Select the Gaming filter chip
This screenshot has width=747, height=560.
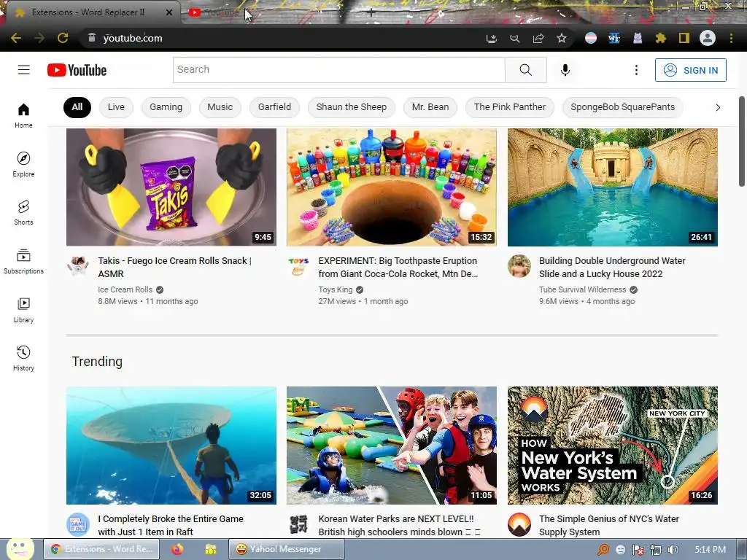pos(166,107)
